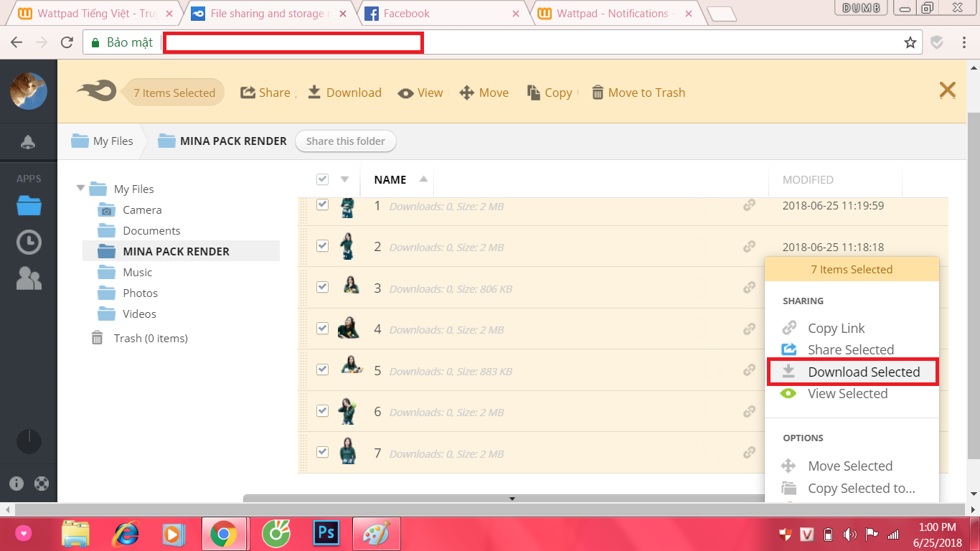
Task: Uncheck the checkbox for file 4
Action: 322,328
